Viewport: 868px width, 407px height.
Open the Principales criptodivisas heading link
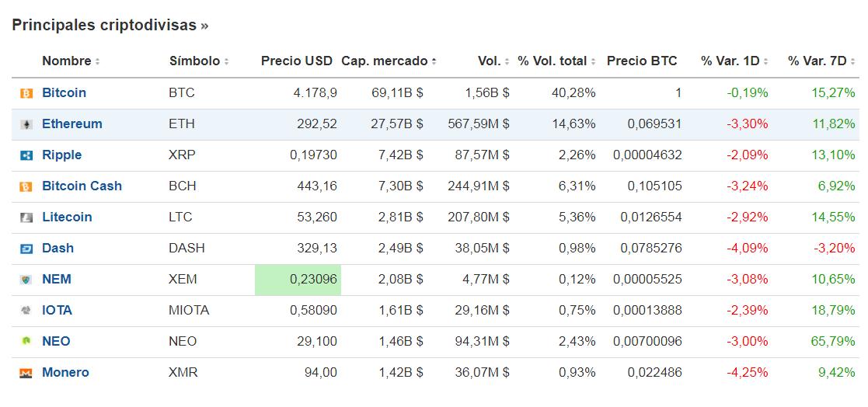tap(110, 25)
